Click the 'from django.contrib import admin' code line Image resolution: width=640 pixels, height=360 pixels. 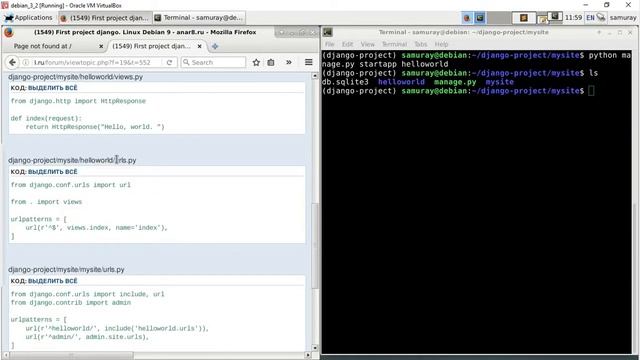71,302
